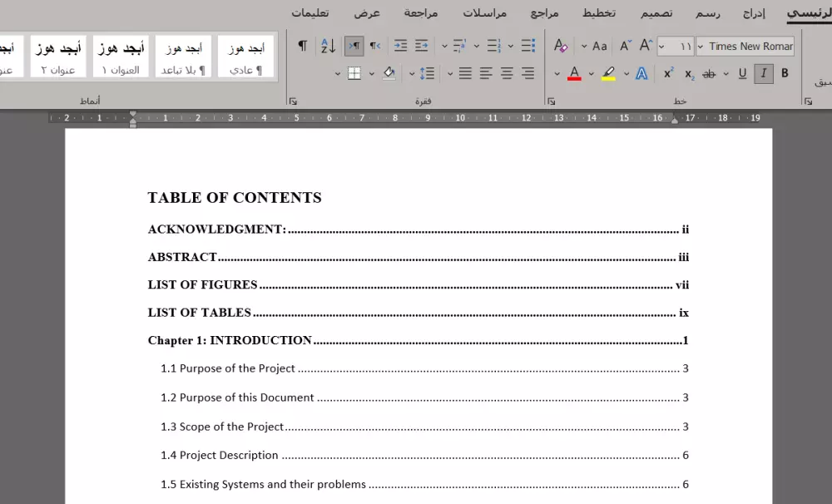The height and width of the screenshot is (504, 832).
Task: Open the Font dialog launcher
Action: tap(552, 101)
